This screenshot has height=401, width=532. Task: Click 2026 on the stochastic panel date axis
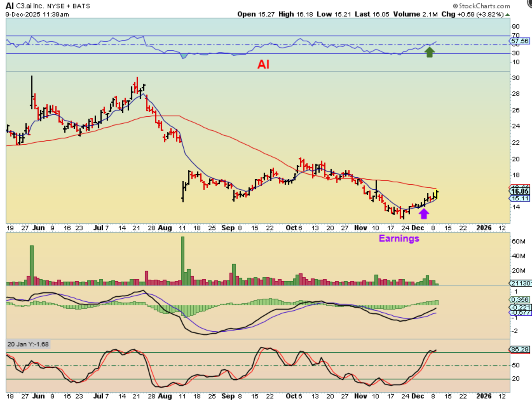click(x=484, y=396)
